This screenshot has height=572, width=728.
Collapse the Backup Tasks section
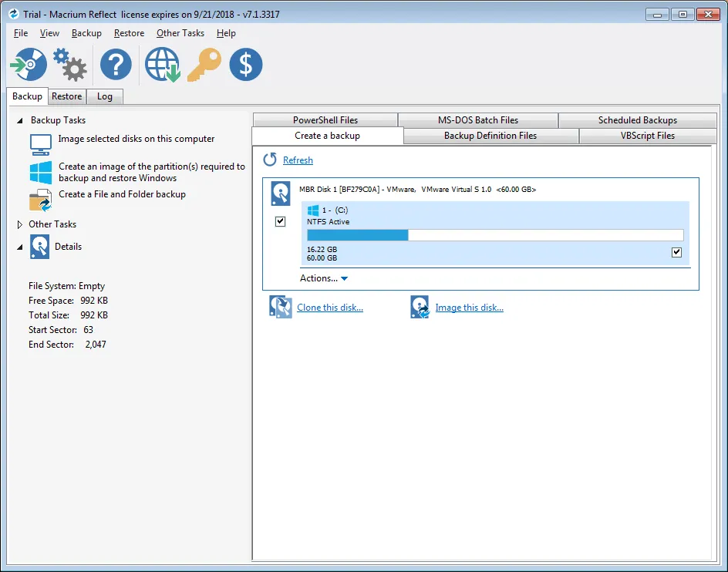[x=20, y=121]
